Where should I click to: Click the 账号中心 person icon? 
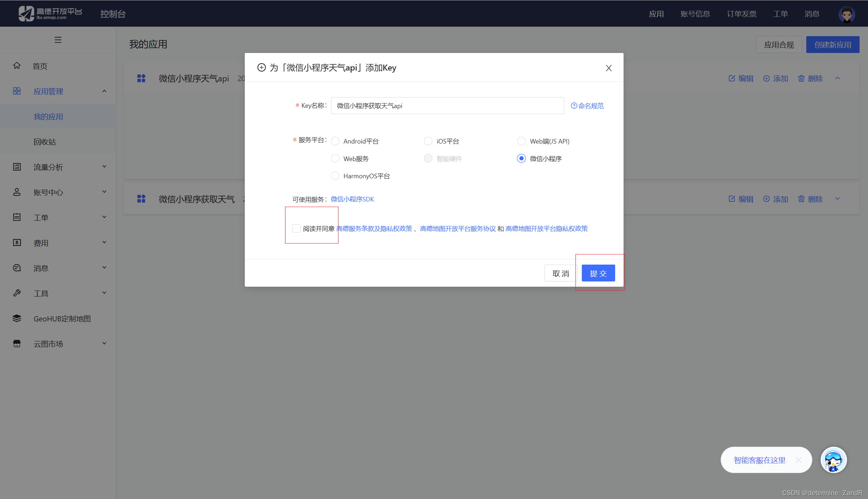(17, 192)
